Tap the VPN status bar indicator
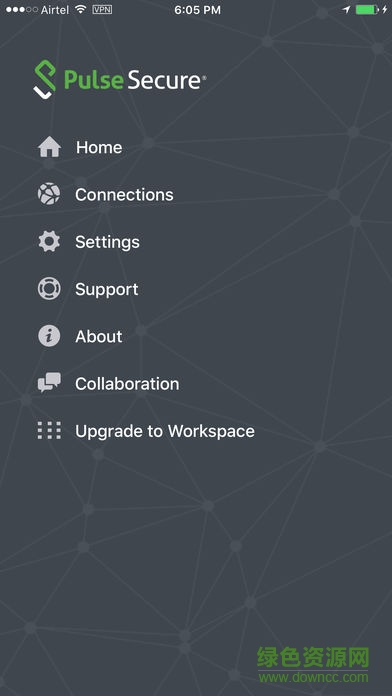Image resolution: width=392 pixels, height=696 pixels. point(102,9)
